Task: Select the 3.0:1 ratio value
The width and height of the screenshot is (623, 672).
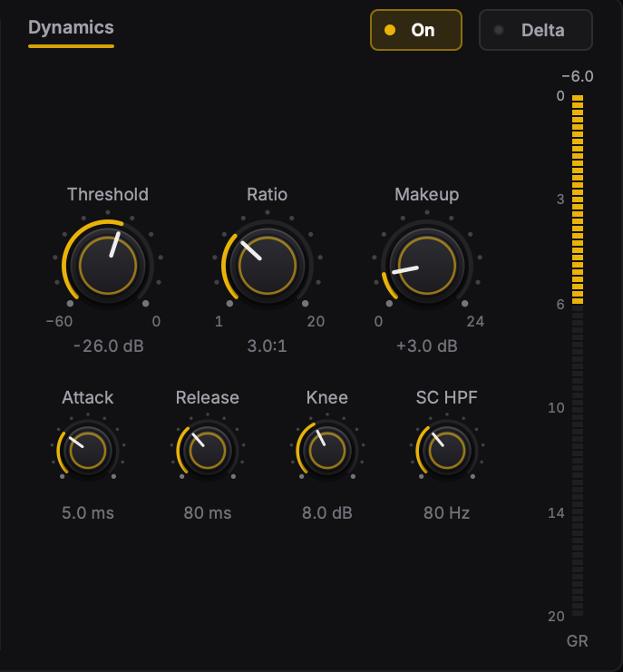Action: tap(267, 346)
